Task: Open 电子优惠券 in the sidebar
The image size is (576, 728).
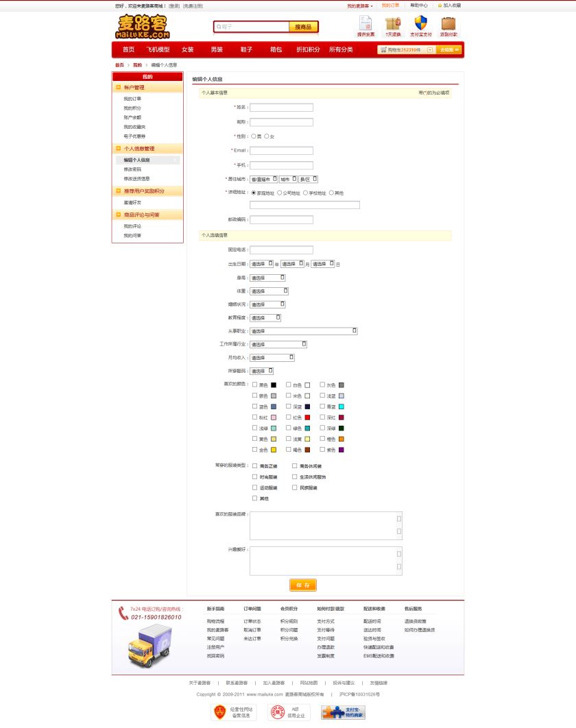Action: pos(134,136)
